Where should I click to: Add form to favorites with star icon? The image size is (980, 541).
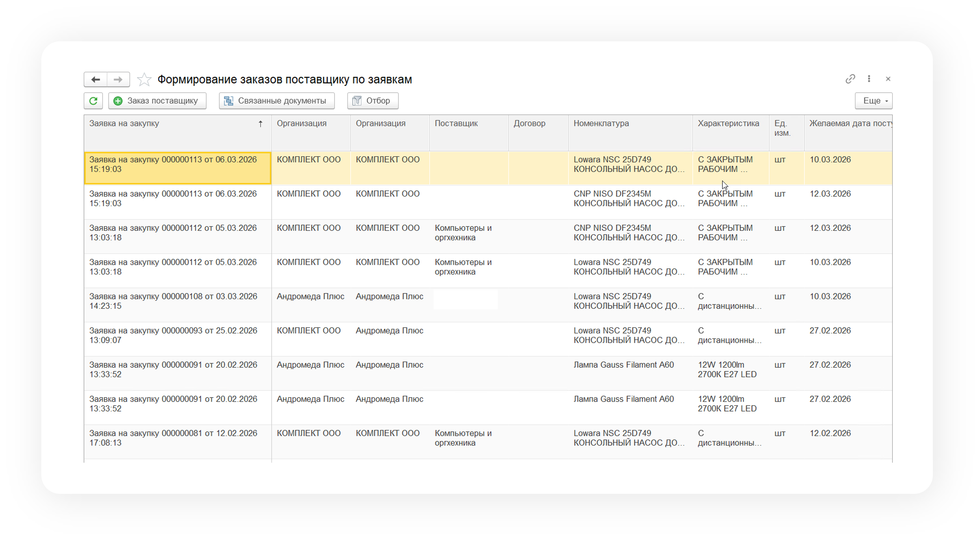point(144,80)
